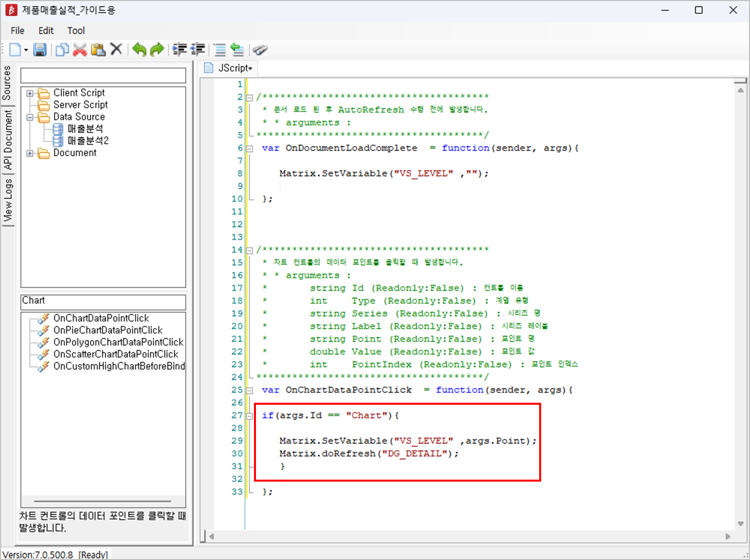
Task: Switch to the API Document side tab
Action: click(7, 140)
